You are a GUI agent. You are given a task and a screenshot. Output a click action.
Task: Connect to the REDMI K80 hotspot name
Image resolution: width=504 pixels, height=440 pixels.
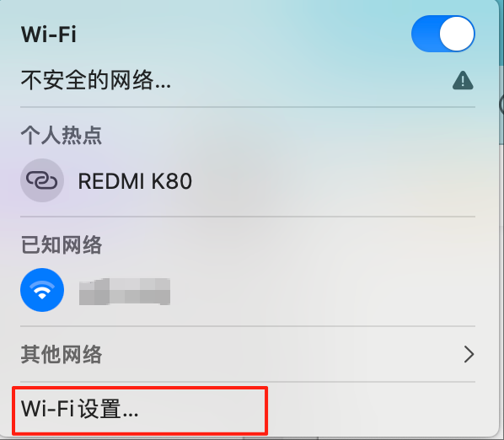click(x=135, y=181)
